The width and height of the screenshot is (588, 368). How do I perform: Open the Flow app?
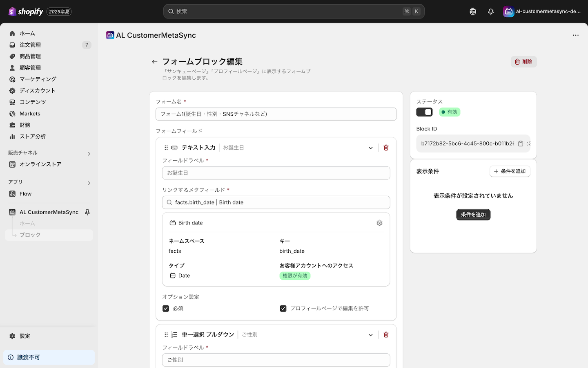click(49, 194)
